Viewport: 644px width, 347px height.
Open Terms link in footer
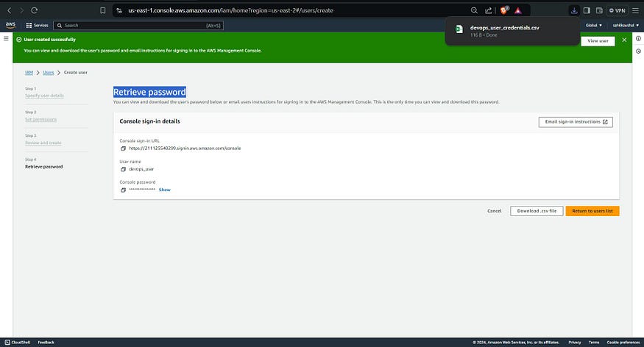[594, 342]
